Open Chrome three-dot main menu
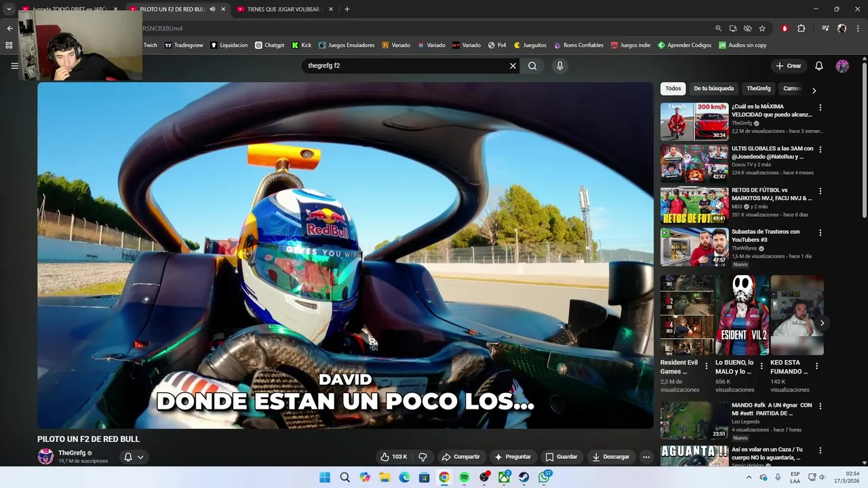This screenshot has width=868, height=488. point(857,28)
